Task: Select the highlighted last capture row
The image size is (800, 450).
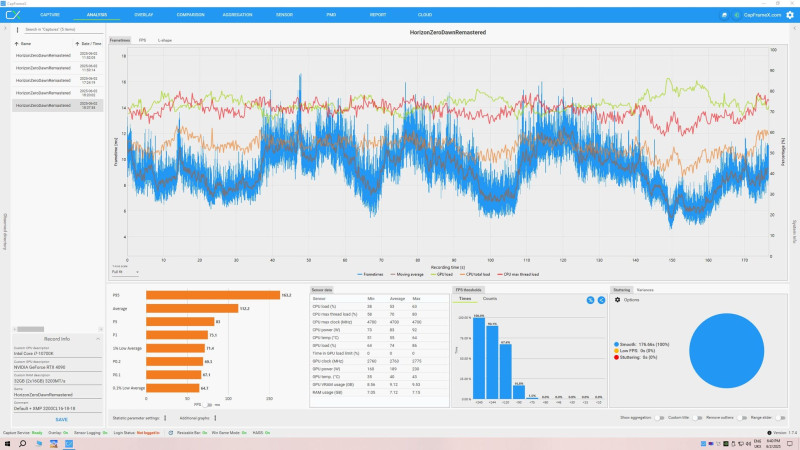Action: pyautogui.click(x=58, y=105)
